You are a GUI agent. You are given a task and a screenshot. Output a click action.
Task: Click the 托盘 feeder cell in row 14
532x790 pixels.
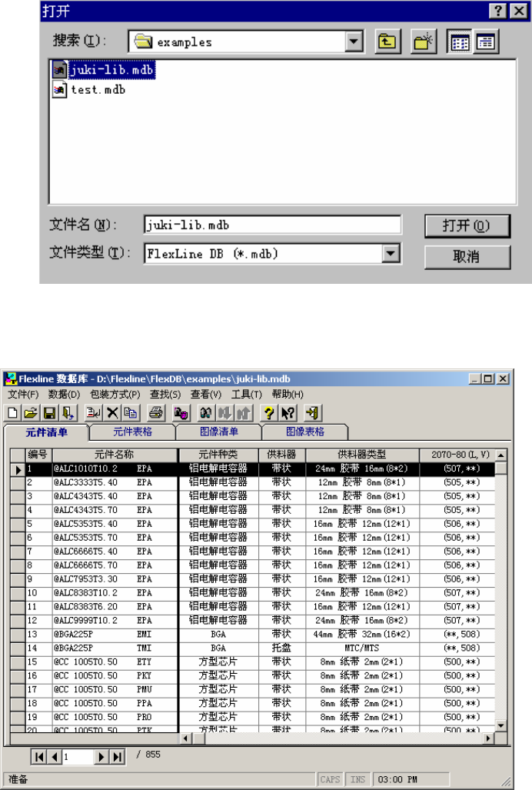pos(281,648)
